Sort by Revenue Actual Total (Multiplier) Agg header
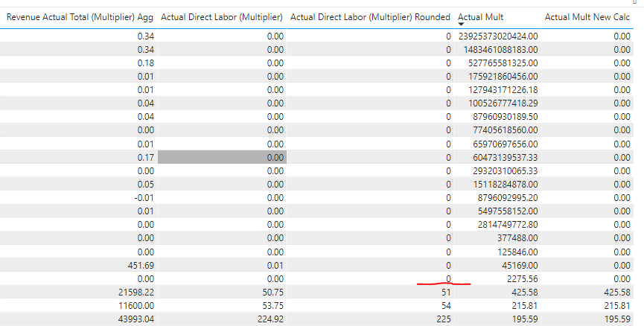The width and height of the screenshot is (644, 326). (x=80, y=17)
